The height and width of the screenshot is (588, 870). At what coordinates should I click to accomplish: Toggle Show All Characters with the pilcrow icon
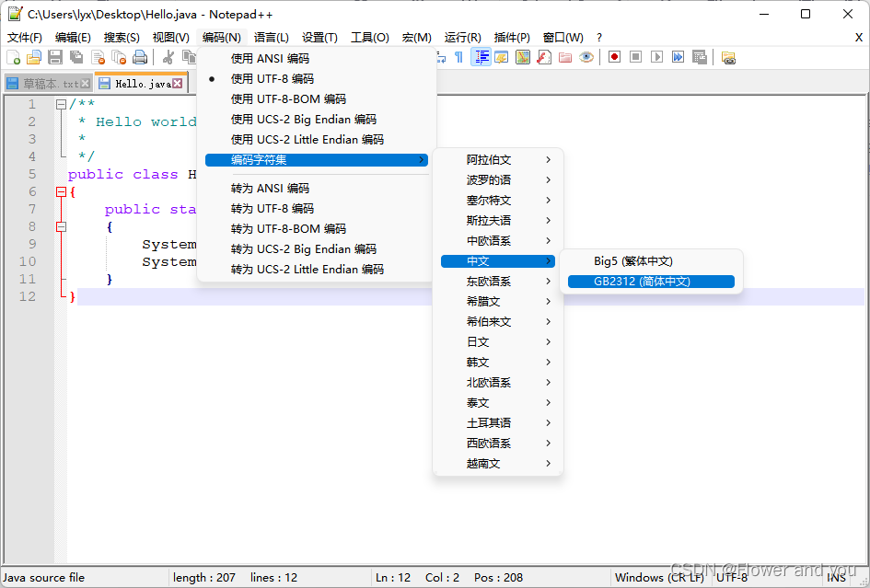point(458,57)
